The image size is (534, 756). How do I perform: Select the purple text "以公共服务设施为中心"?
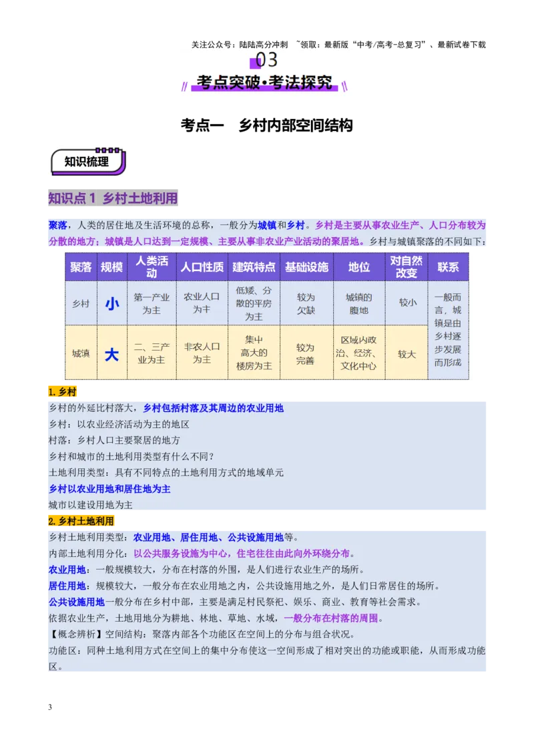pyautogui.click(x=180, y=553)
